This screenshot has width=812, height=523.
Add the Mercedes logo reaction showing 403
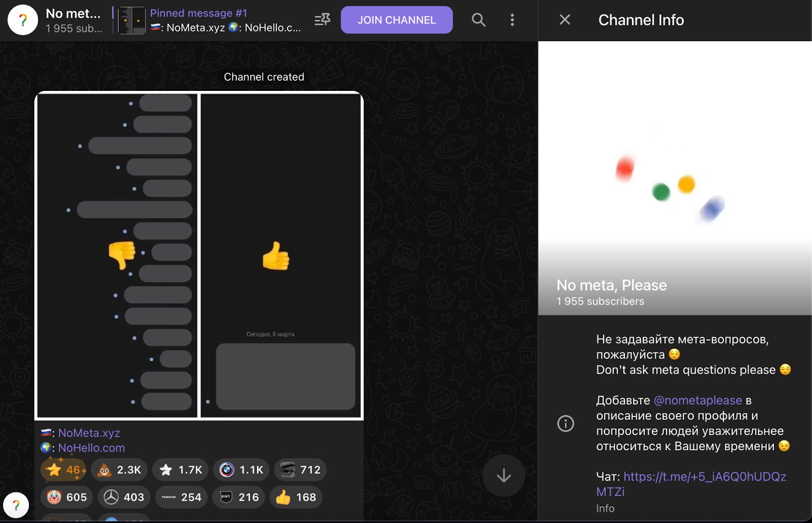click(x=124, y=497)
